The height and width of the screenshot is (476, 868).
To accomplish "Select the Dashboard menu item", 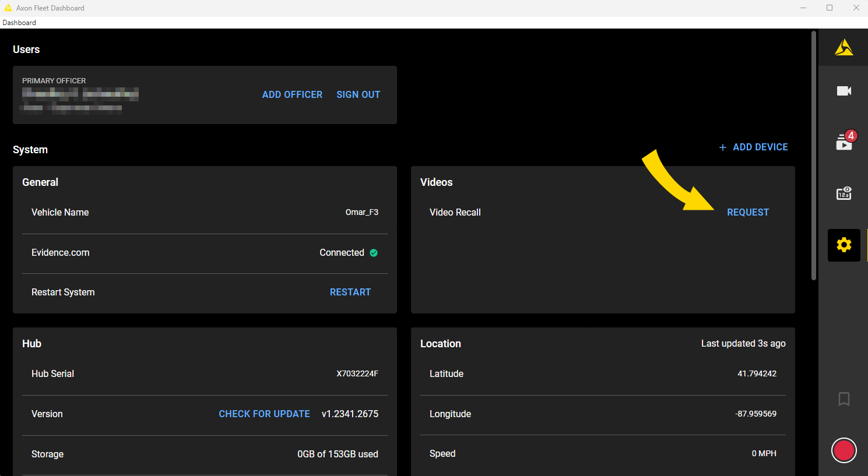I will click(x=19, y=22).
